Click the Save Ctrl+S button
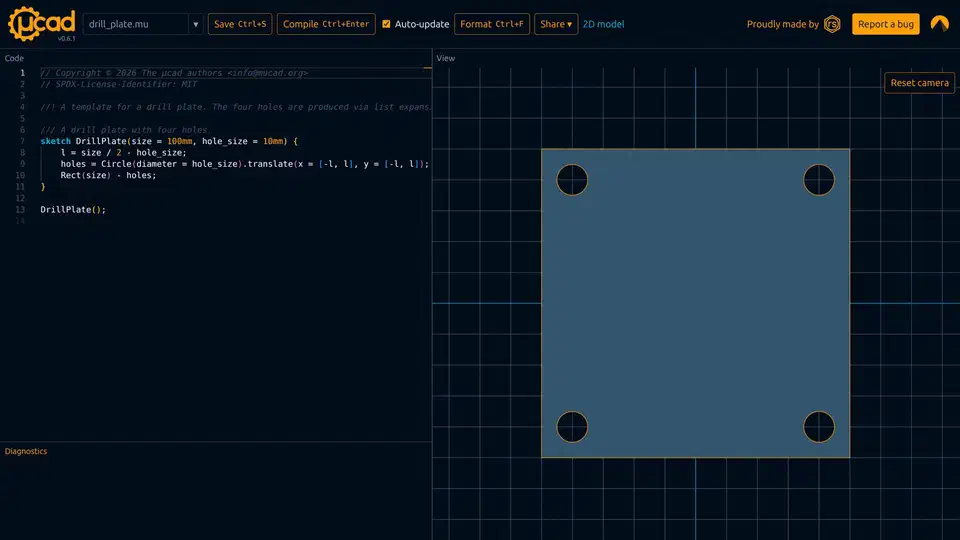The width and height of the screenshot is (960, 540). (240, 24)
